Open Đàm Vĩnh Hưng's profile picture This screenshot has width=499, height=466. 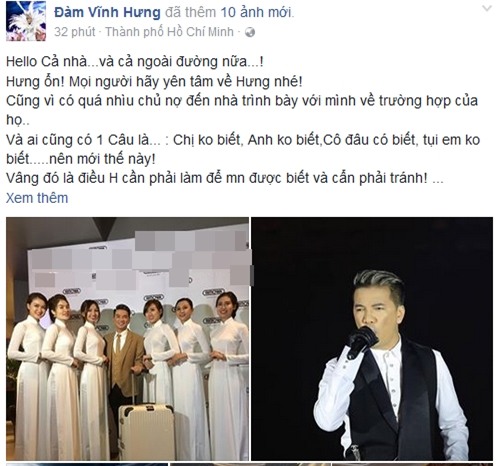[26, 21]
